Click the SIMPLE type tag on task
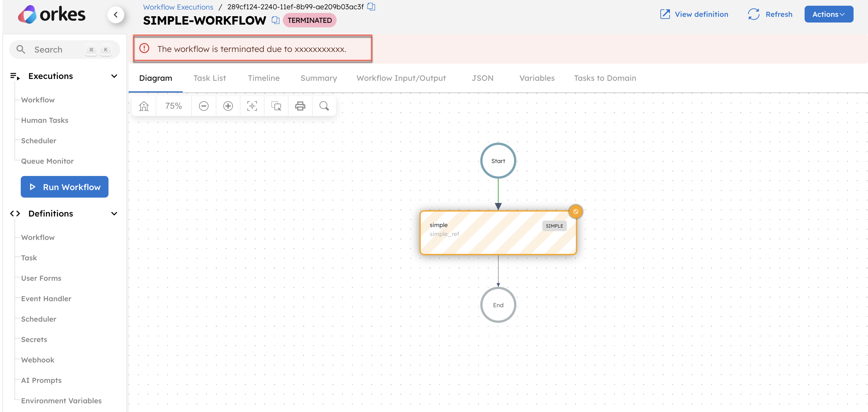This screenshot has height=412, width=868. pyautogui.click(x=554, y=226)
